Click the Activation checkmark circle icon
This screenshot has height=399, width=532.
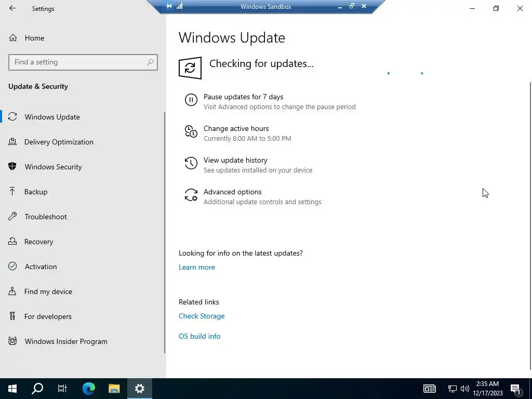tap(12, 266)
